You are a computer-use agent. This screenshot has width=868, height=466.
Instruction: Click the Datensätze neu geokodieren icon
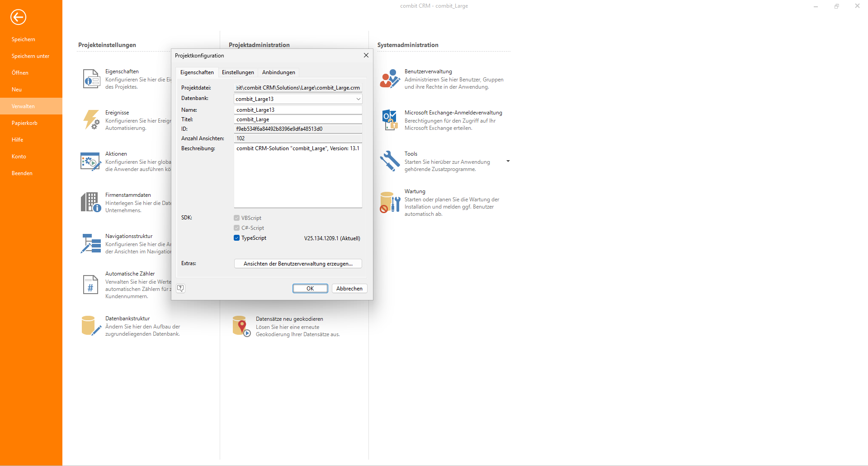pyautogui.click(x=241, y=326)
